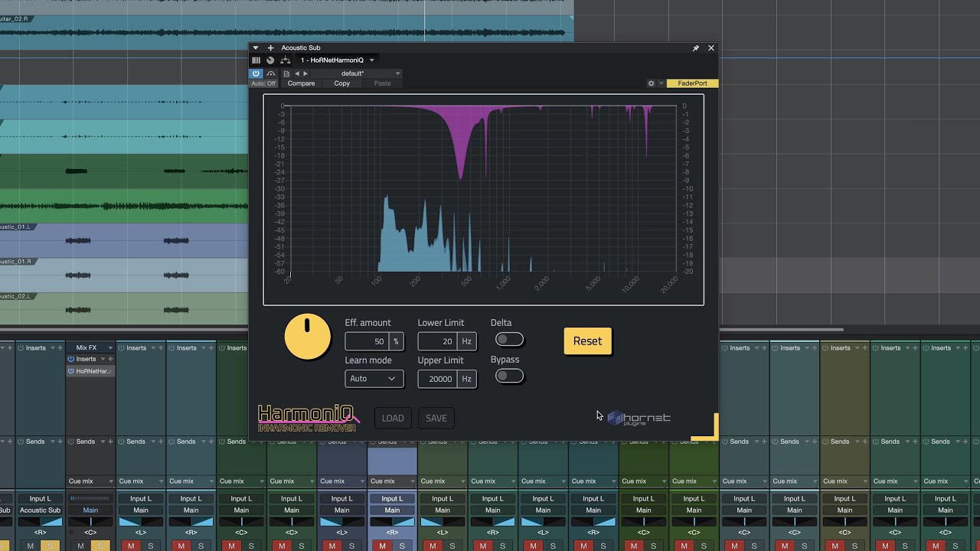The width and height of the screenshot is (980, 551).
Task: Click the Acoustic Sub output selector in the mixer
Action: [x=40, y=510]
